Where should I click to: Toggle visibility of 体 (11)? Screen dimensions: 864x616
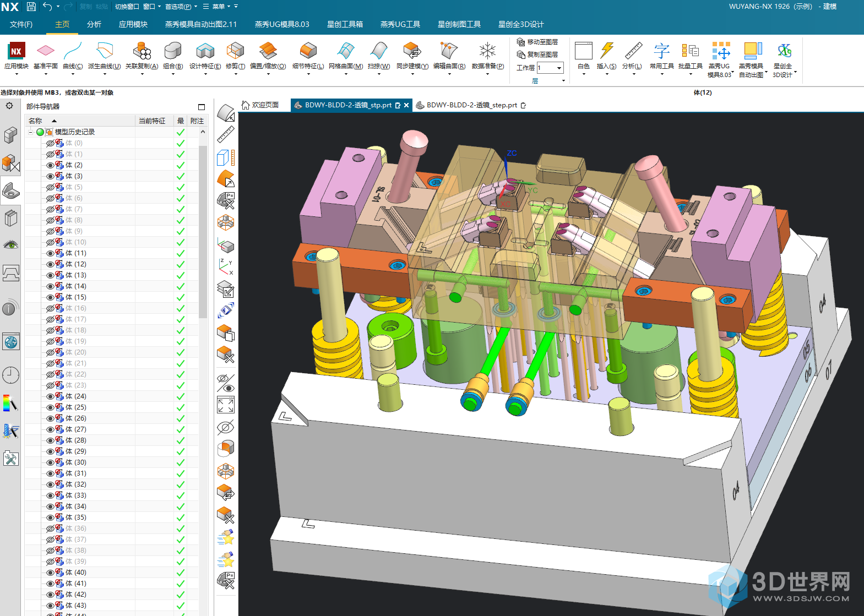coord(50,253)
